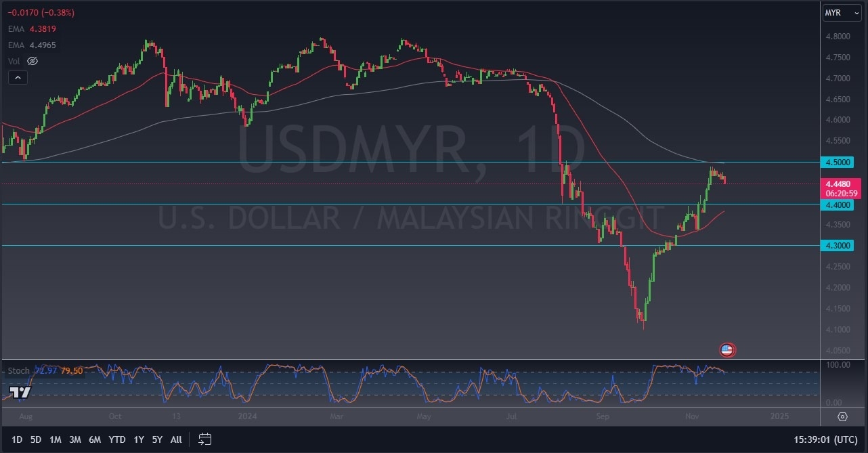The height and width of the screenshot is (453, 868).
Task: Select the YTD range
Action: pyautogui.click(x=117, y=439)
